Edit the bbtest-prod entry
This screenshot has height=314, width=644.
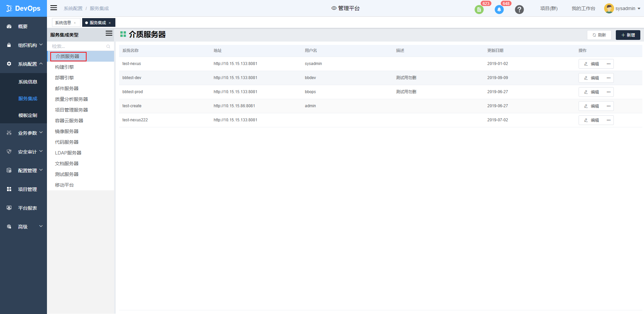pos(592,92)
